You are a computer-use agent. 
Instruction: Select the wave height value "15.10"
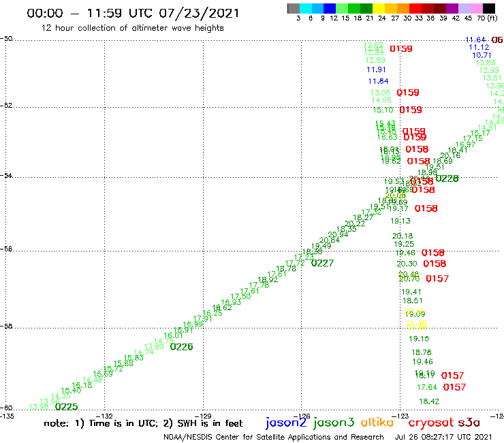click(383, 110)
